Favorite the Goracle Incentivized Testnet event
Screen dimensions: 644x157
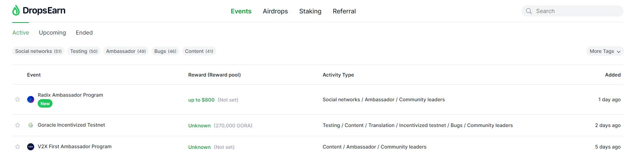coord(18,125)
